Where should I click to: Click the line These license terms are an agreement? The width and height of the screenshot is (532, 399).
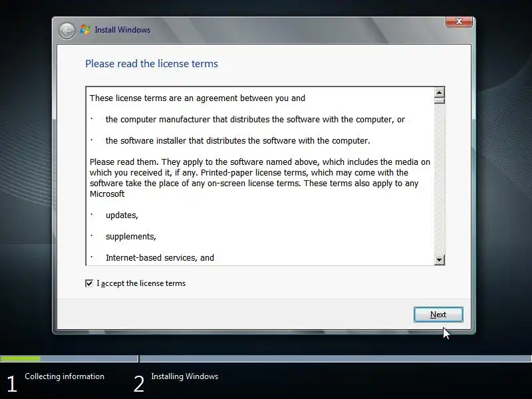coord(197,98)
